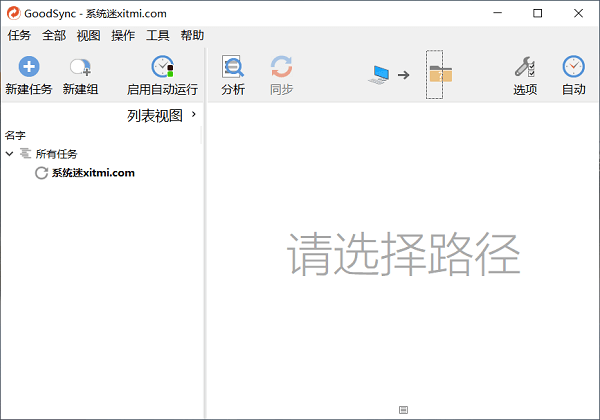The height and width of the screenshot is (420, 600).
Task: Select the left computer source icon
Action: click(379, 75)
